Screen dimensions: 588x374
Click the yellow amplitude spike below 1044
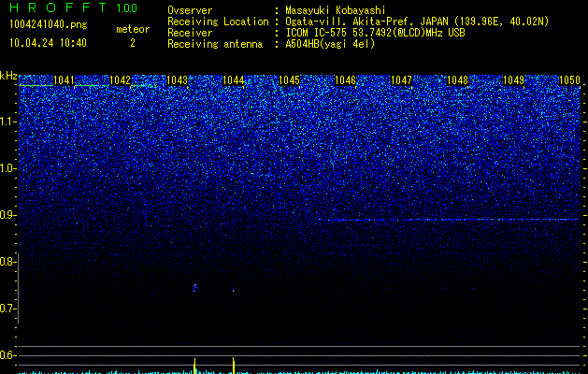[234, 366]
